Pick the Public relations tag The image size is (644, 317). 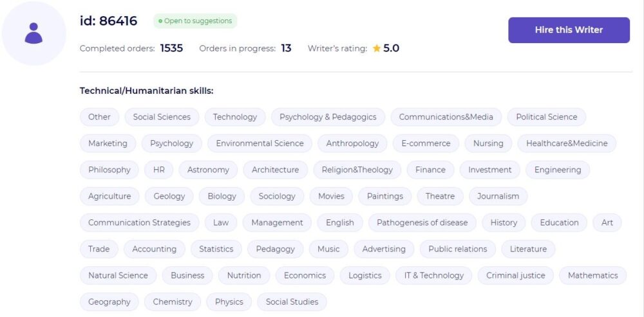457,249
